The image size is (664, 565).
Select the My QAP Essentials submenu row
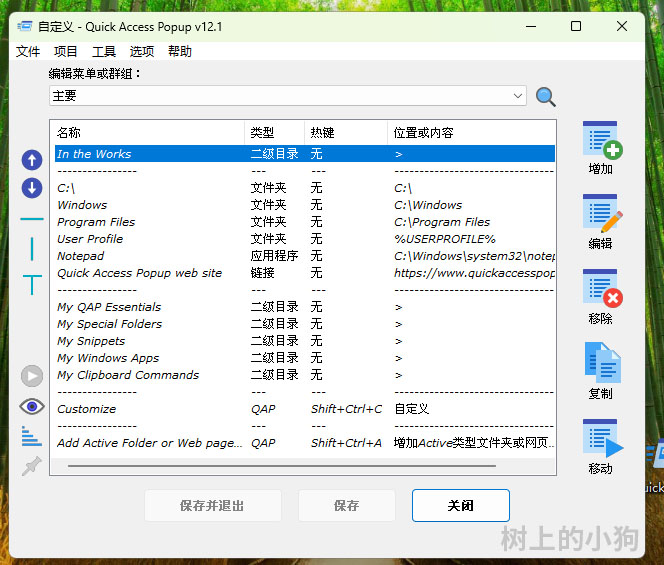[109, 307]
